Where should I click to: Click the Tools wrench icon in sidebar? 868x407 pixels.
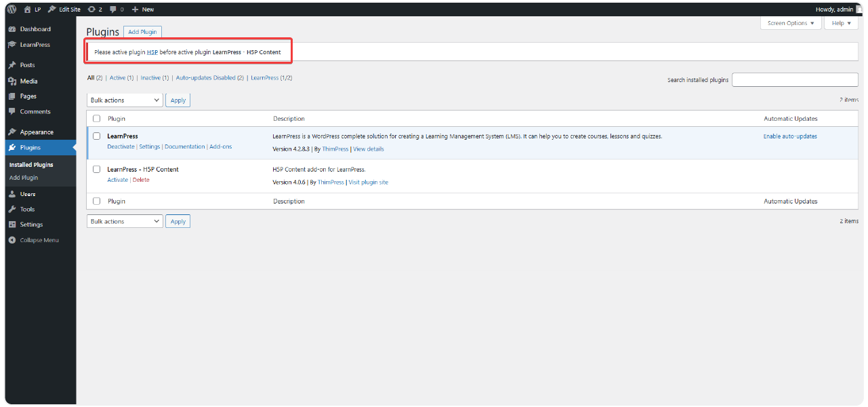[x=12, y=210]
